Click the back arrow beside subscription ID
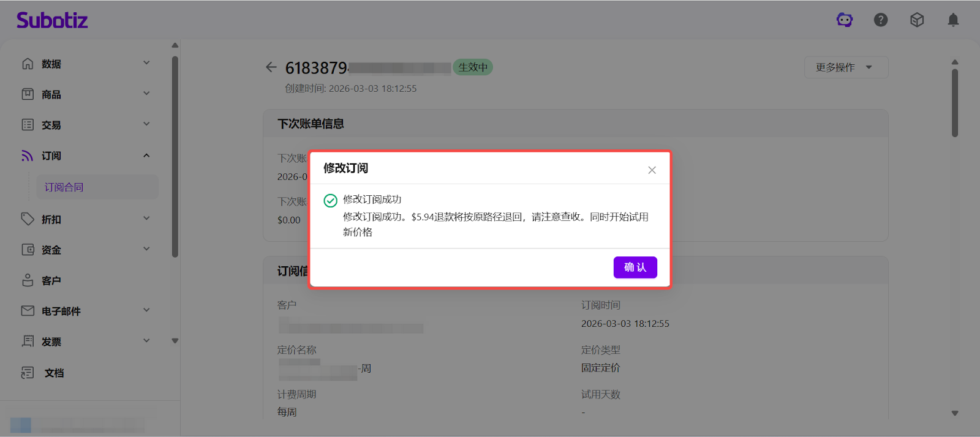 point(271,67)
